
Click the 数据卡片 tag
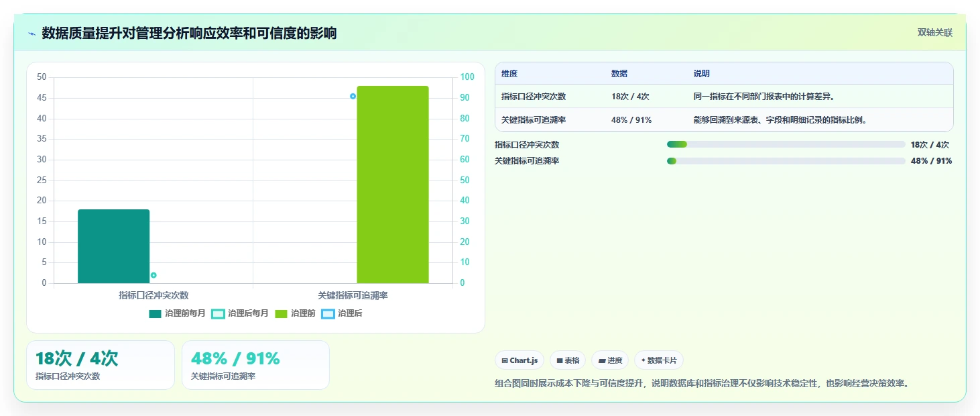659,360
